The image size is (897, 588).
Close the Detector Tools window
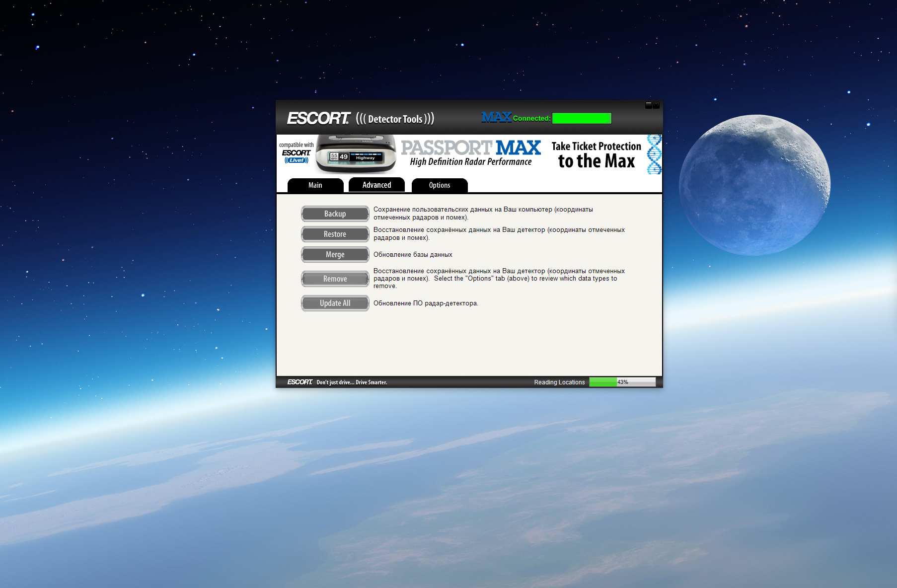(656, 105)
